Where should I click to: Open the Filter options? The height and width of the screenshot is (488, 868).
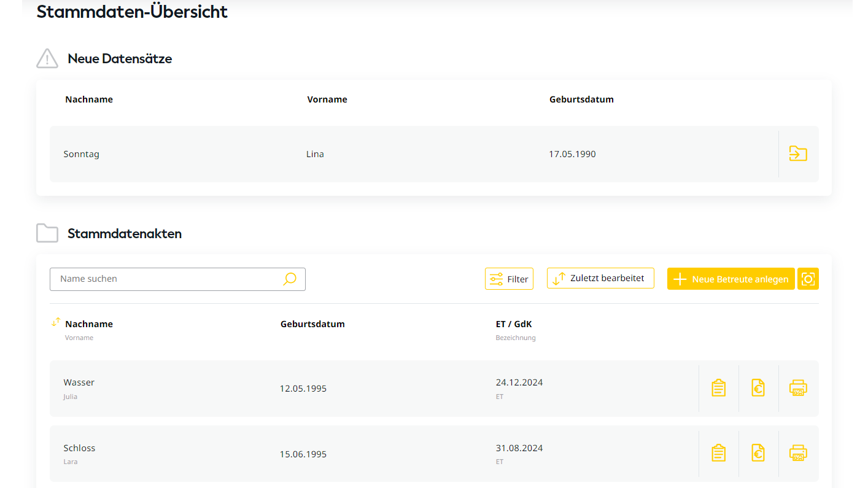point(509,279)
